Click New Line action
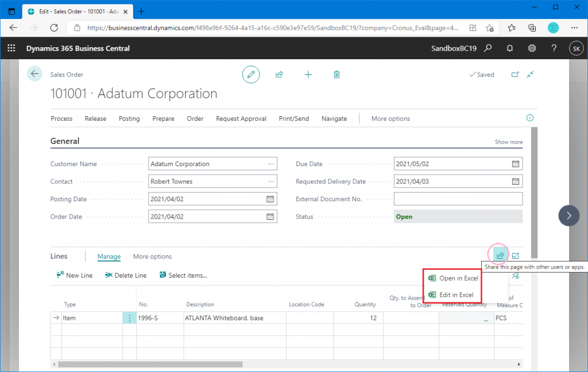Screen dimensions: 588x372 pyautogui.click(x=74, y=275)
